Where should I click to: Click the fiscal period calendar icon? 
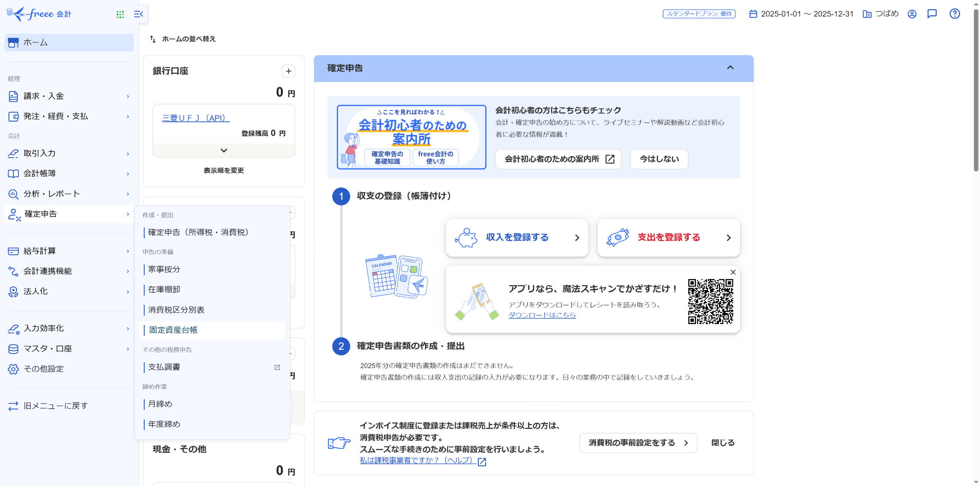(753, 14)
